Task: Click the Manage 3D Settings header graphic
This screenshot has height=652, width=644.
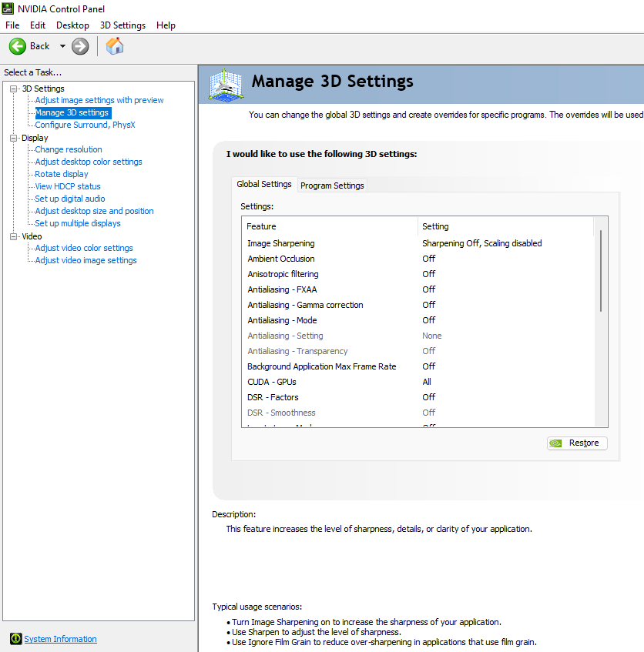Action: [226, 85]
